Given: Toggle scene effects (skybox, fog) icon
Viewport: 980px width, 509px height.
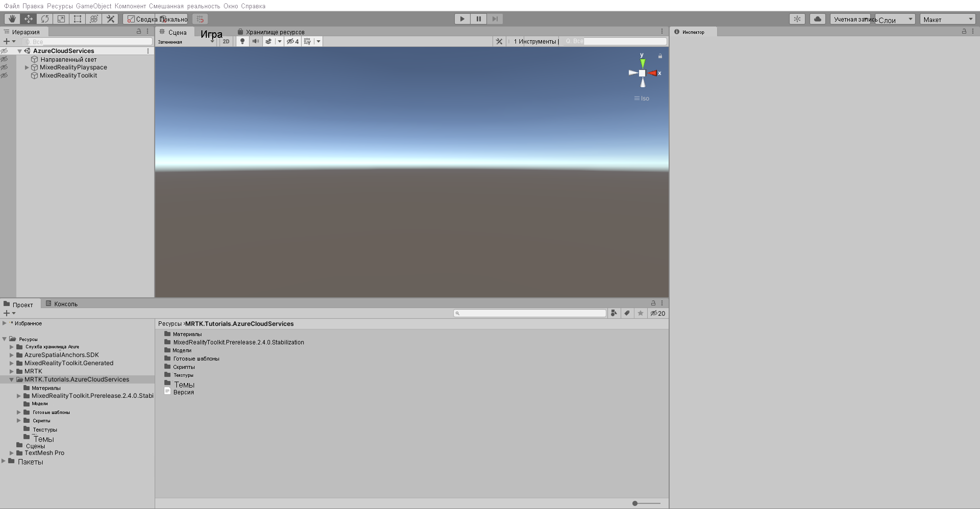Looking at the screenshot, I should click(x=269, y=41).
